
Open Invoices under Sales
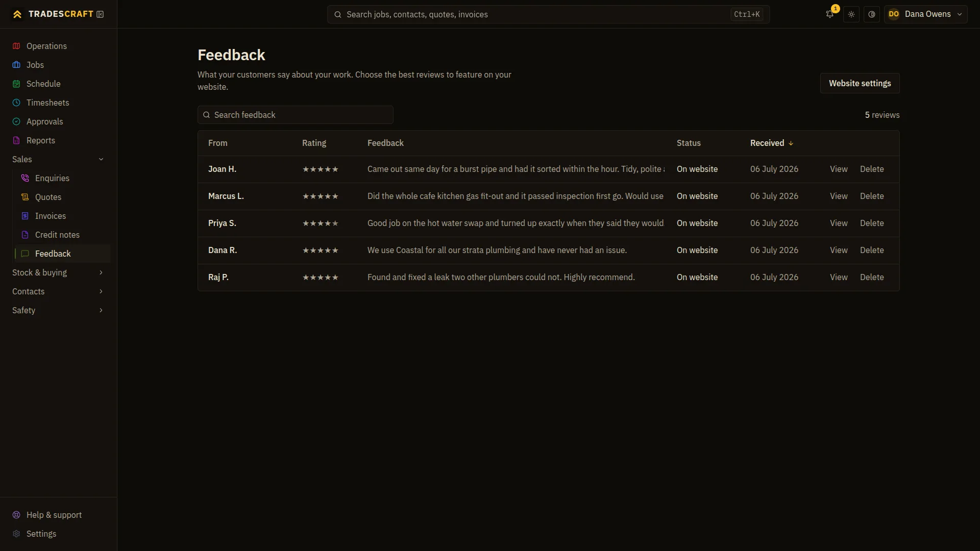(x=63, y=216)
